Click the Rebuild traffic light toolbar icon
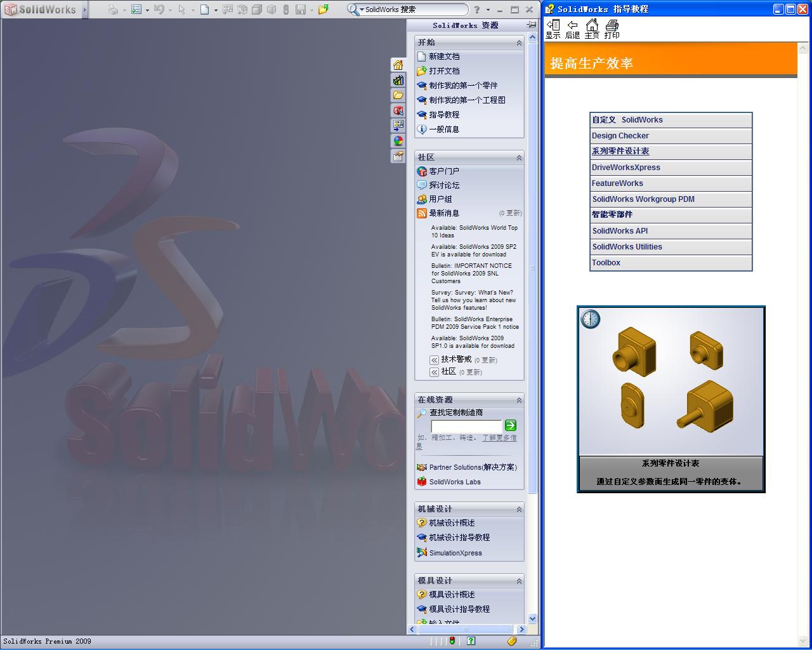Image resolution: width=812 pixels, height=650 pixels. coord(285,10)
